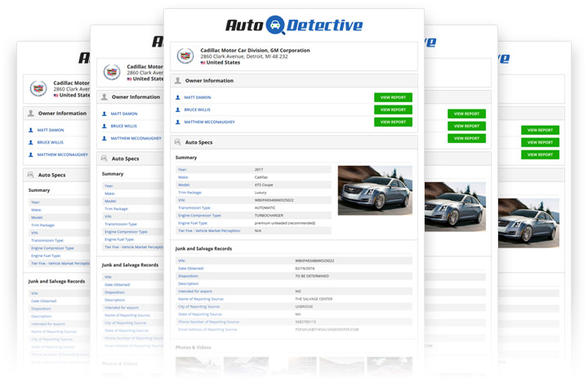588x379 pixels.
Task: Click the person icon beside BRUCE WILLIS in front report
Action: tap(178, 109)
